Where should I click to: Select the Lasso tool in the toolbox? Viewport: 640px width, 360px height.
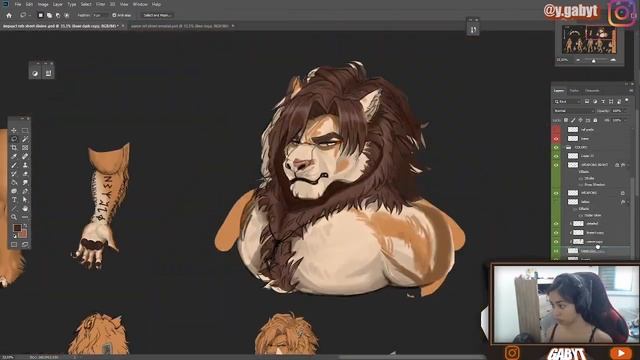pos(14,139)
